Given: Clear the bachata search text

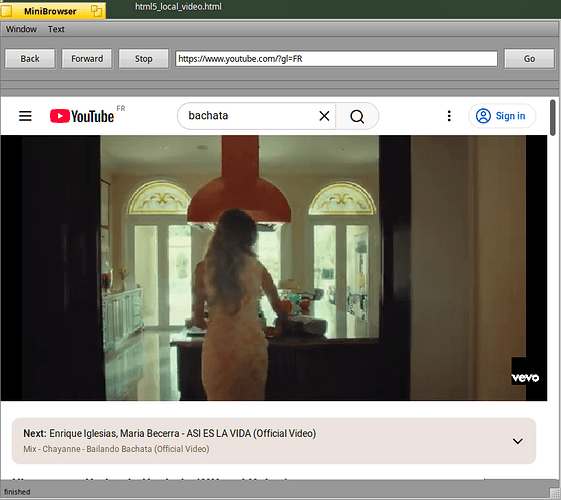Looking at the screenshot, I should [x=324, y=116].
